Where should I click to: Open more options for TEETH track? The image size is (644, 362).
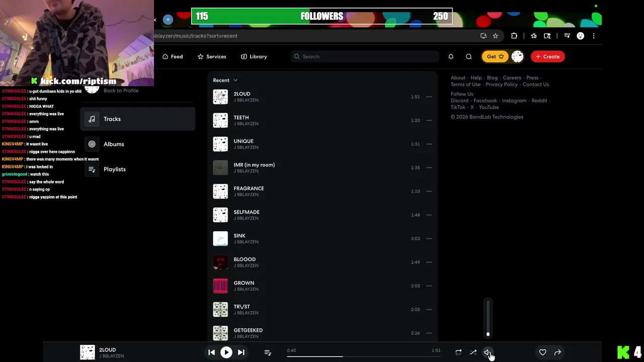coord(429,120)
